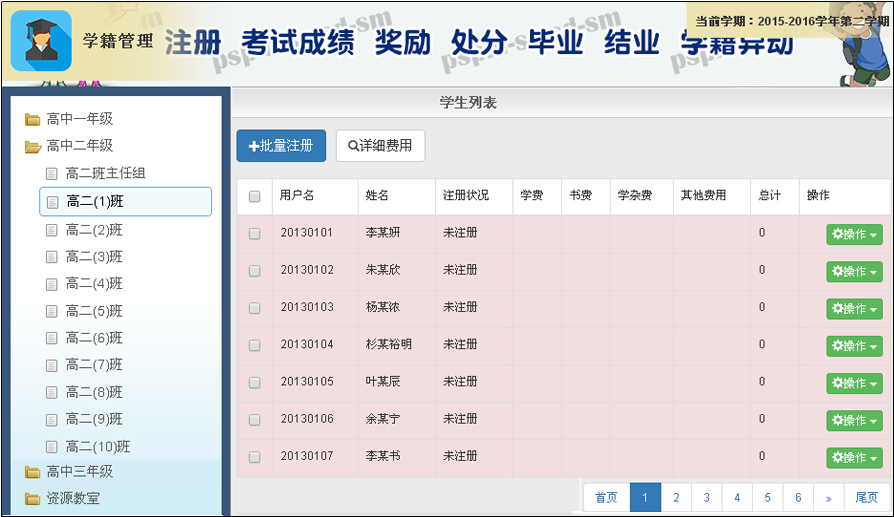
Task: Open the 操作 dropdown for 李某妍
Action: click(x=854, y=234)
